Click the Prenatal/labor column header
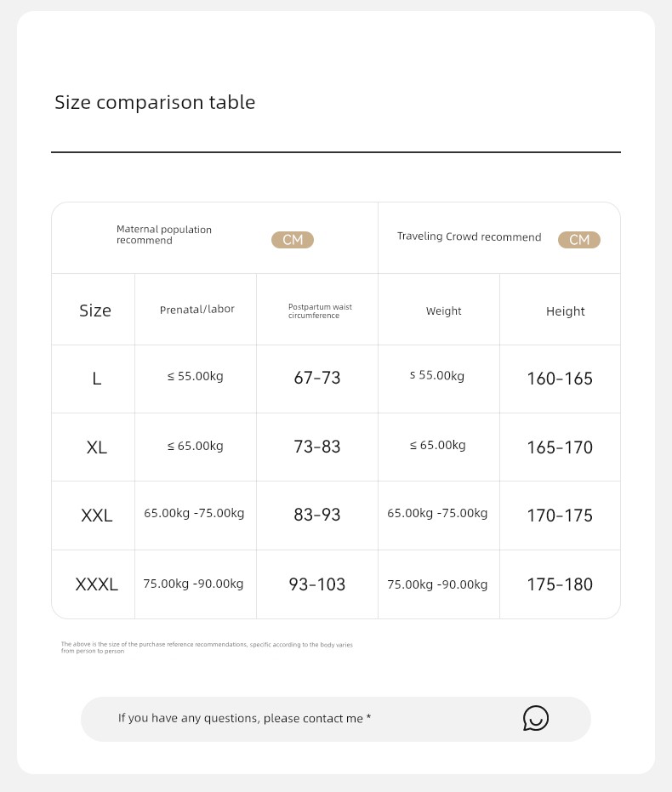The image size is (672, 792). [x=196, y=309]
